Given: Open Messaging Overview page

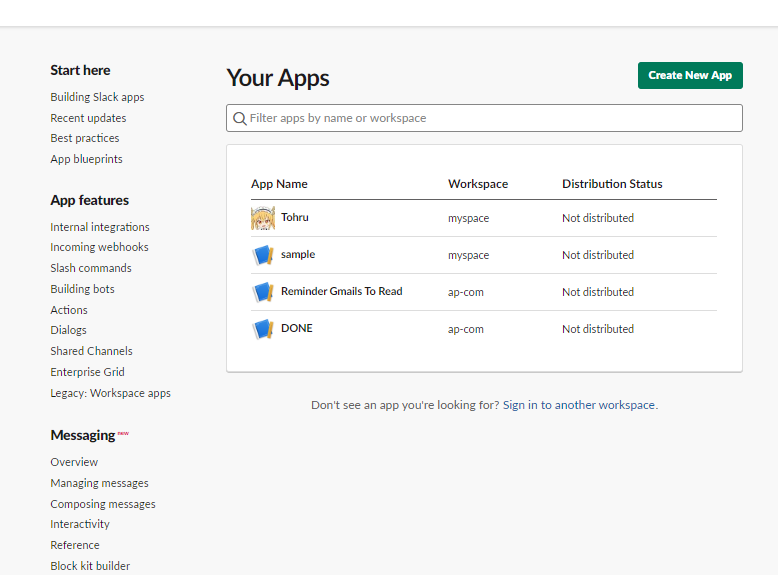Looking at the screenshot, I should [74, 462].
